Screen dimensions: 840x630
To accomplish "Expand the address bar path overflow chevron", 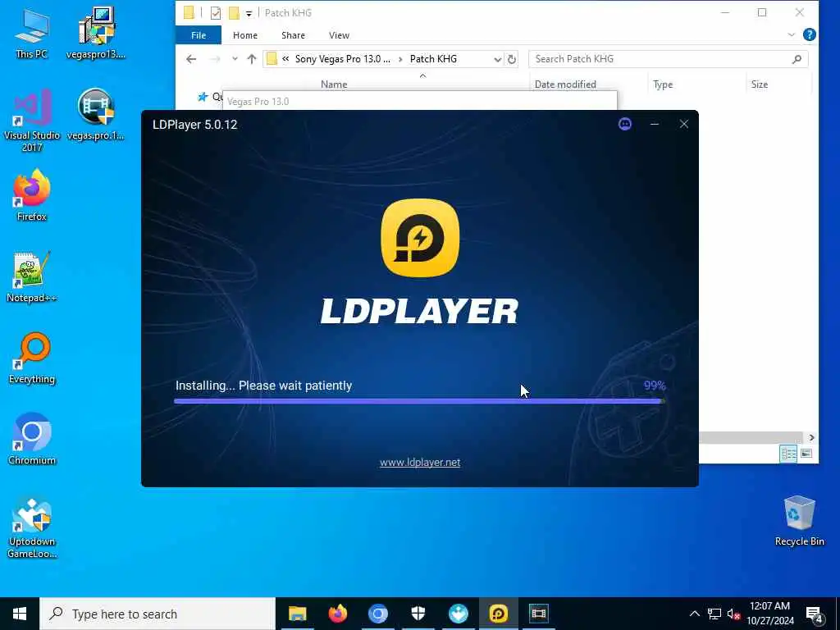I will 285,59.
